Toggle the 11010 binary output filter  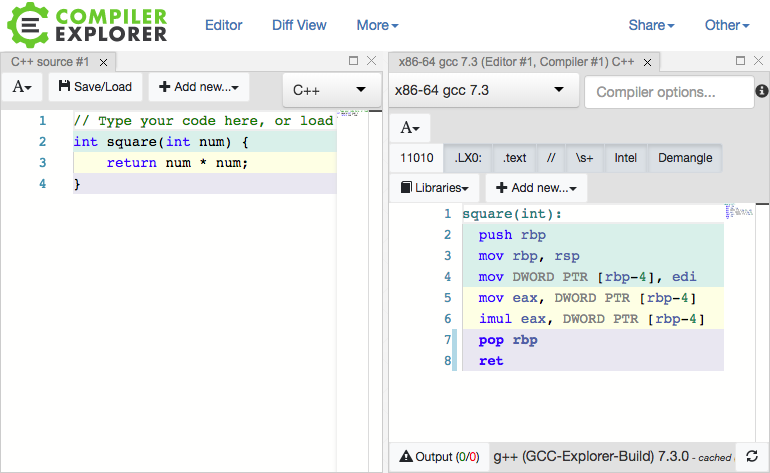point(416,158)
